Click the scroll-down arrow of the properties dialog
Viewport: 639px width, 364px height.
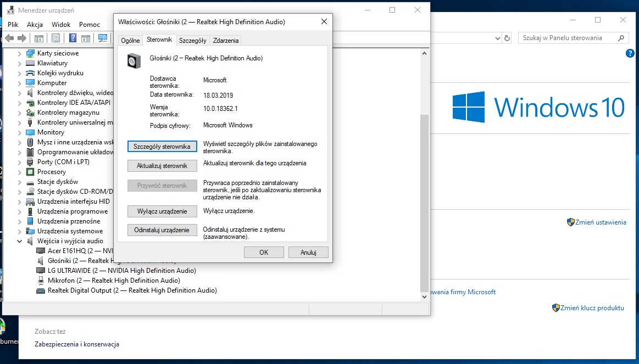(x=424, y=296)
